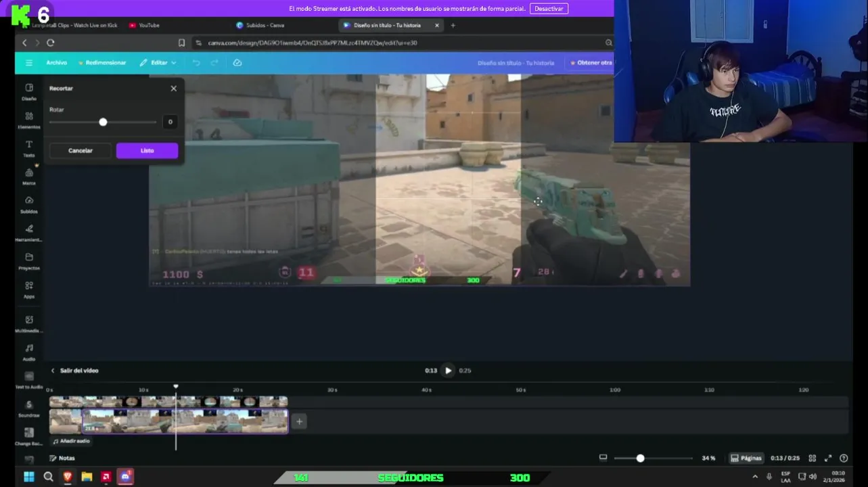Screen dimensions: 868x487
Task: Open the Canva hamburger menu
Action: click(x=28, y=63)
